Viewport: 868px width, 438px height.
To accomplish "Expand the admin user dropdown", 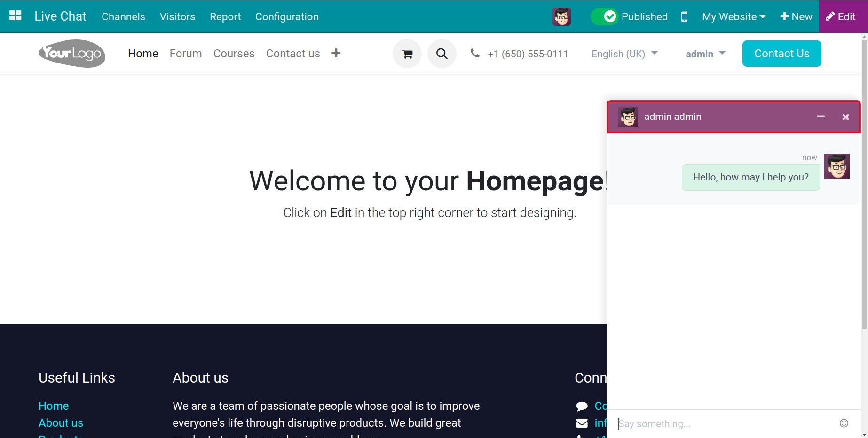I will pos(705,54).
